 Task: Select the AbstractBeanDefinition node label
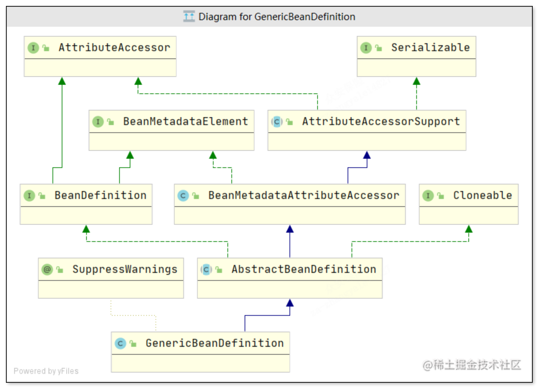tap(304, 269)
